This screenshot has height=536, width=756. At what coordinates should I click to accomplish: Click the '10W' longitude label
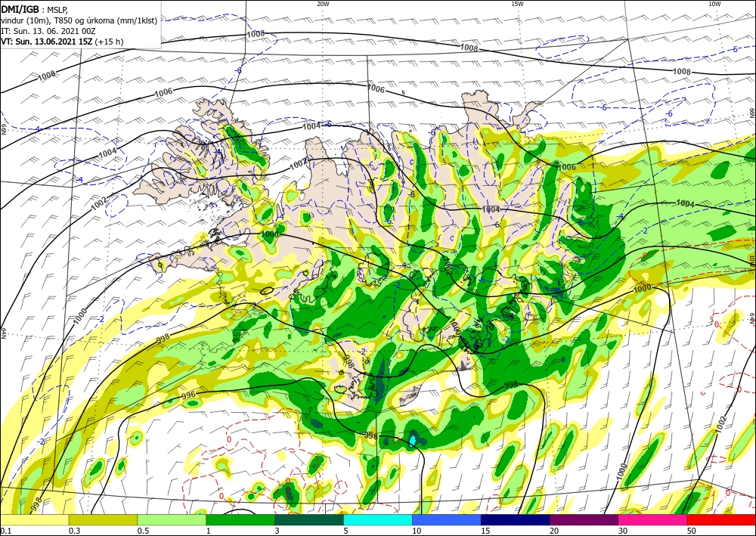[714, 4]
